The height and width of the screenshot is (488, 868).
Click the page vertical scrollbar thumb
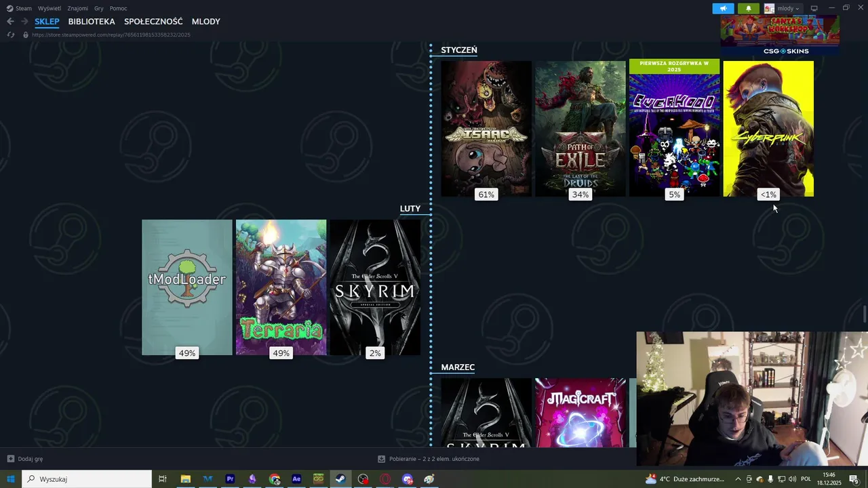pyautogui.click(x=865, y=315)
